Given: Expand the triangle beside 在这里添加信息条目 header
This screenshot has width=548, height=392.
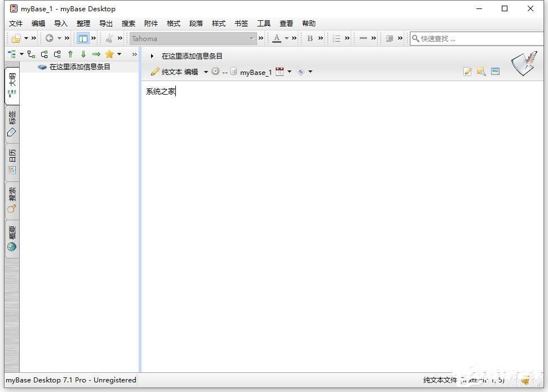Looking at the screenshot, I should 152,56.
